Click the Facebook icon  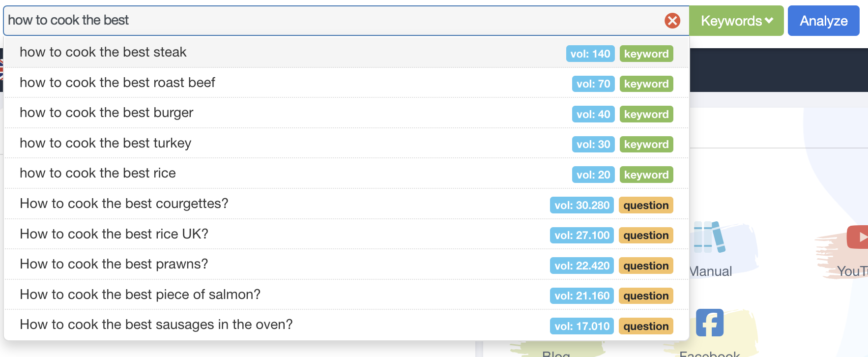710,323
